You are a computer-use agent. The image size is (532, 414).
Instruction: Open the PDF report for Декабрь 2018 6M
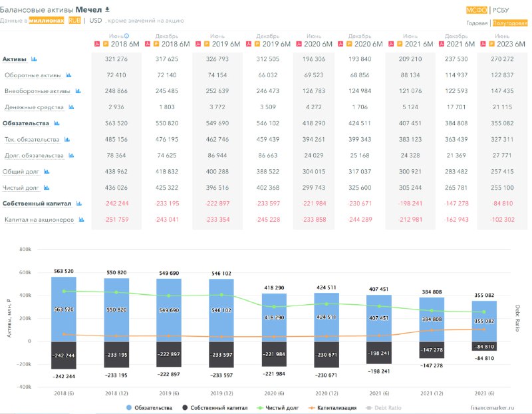click(x=148, y=44)
